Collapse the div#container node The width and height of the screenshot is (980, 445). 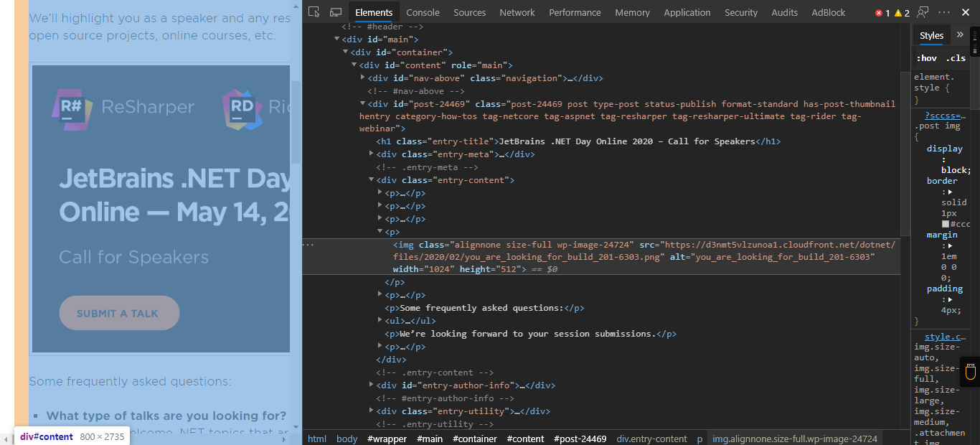click(345, 52)
